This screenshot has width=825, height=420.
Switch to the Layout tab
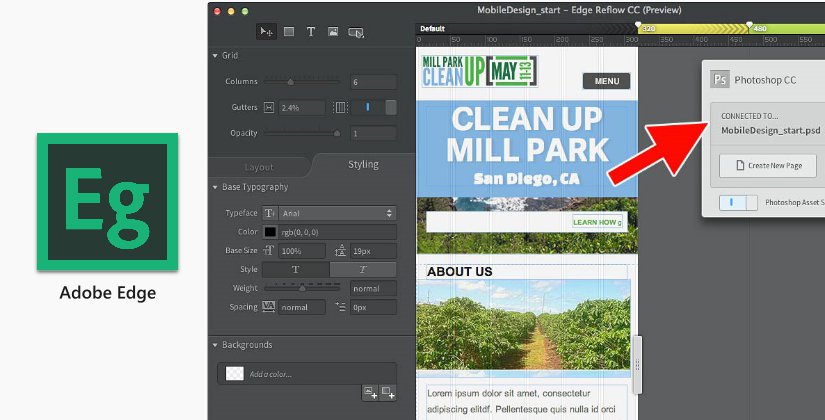(259, 167)
